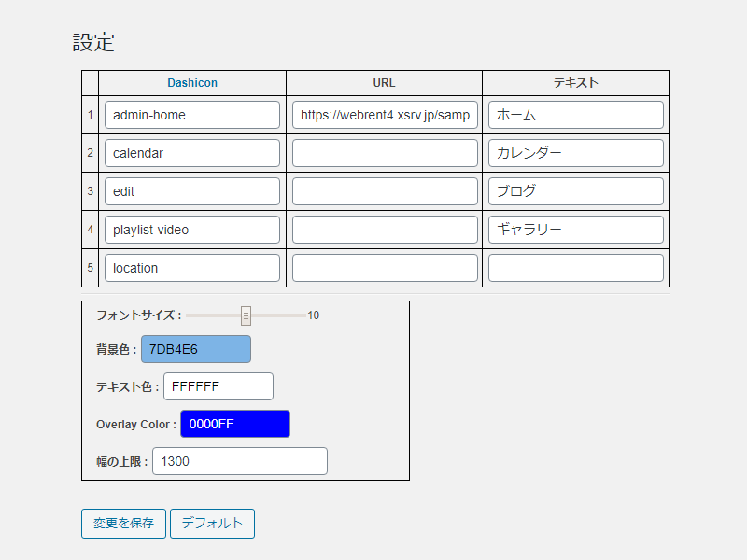Focus the empty URL field in row 3
This screenshot has height=560, width=747.
(x=385, y=191)
